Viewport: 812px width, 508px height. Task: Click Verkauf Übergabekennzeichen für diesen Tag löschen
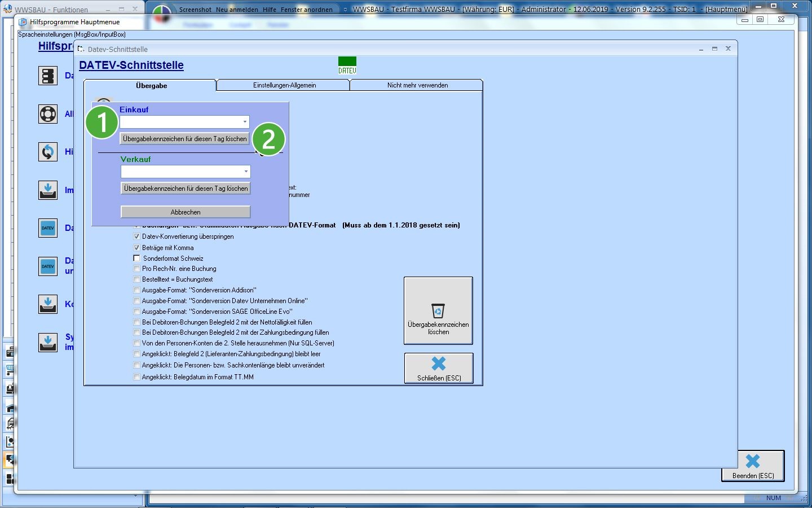point(186,189)
